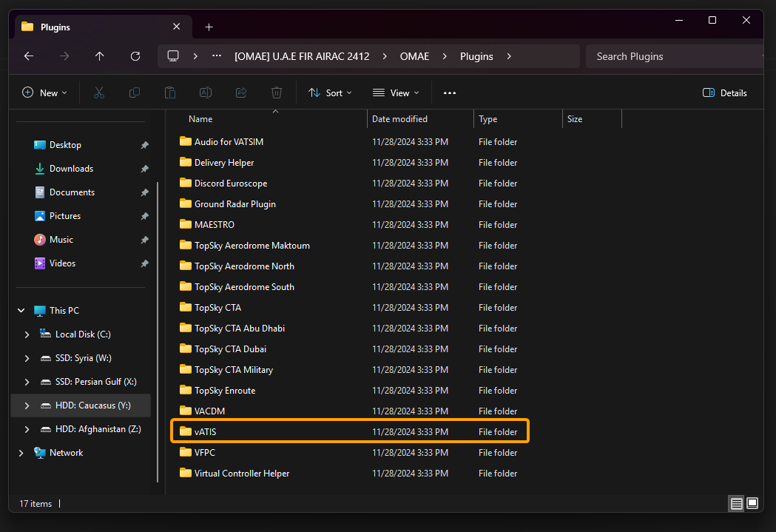Expand SSD: Syria (W:) drive
776x532 pixels.
(27, 358)
